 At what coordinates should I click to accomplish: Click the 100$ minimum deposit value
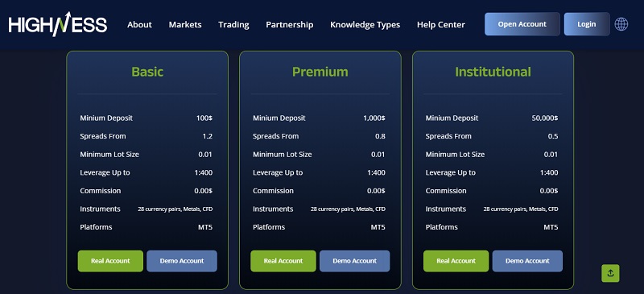click(x=204, y=118)
